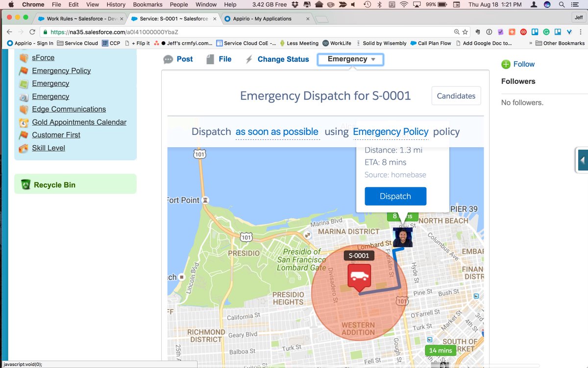Click the 1Password extension icon

coord(489,32)
